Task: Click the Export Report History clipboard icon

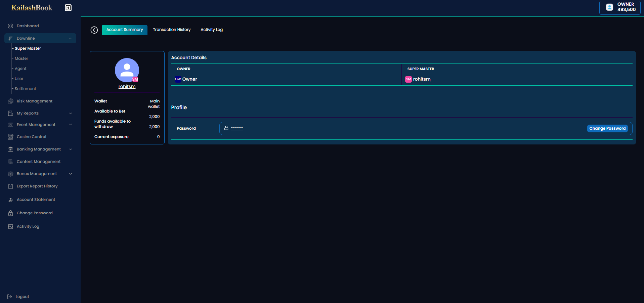Action: (x=10, y=186)
